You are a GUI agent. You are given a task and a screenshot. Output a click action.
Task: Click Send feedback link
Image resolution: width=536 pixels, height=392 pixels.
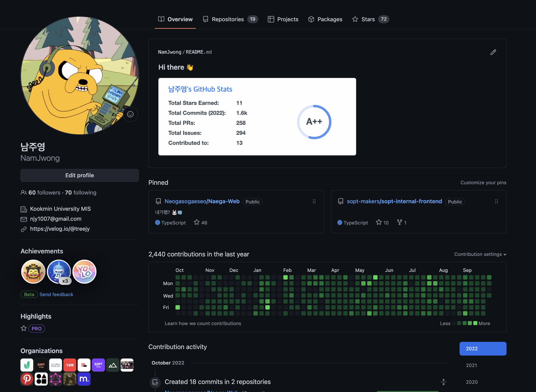coord(56,294)
